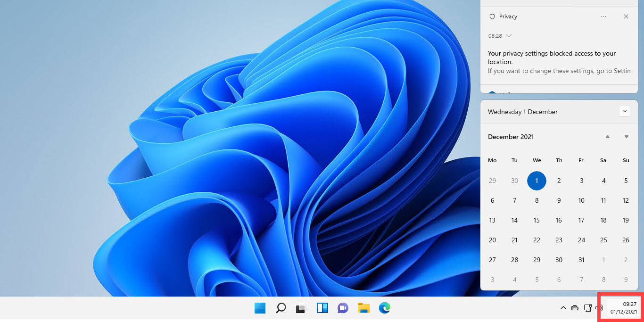Show hidden icons in the system tray
Screen dimensions: 644x322
[x=563, y=308]
